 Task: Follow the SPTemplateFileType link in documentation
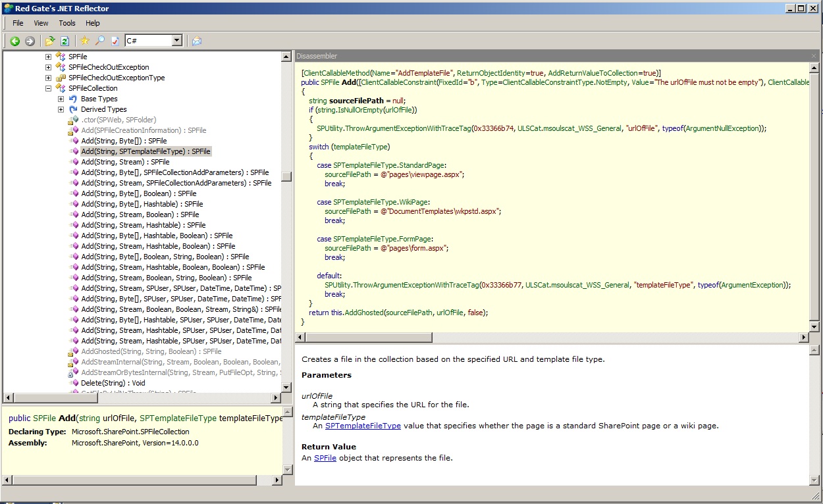(363, 426)
